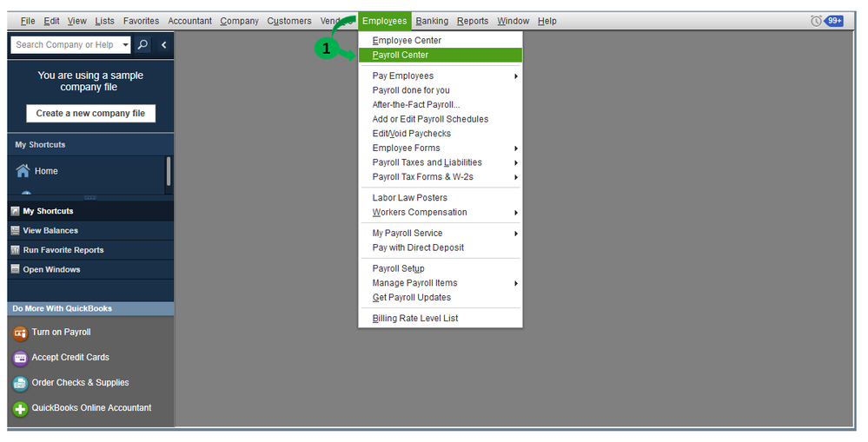Open the Edit menu
The width and height of the screenshot is (868, 442).
click(51, 21)
